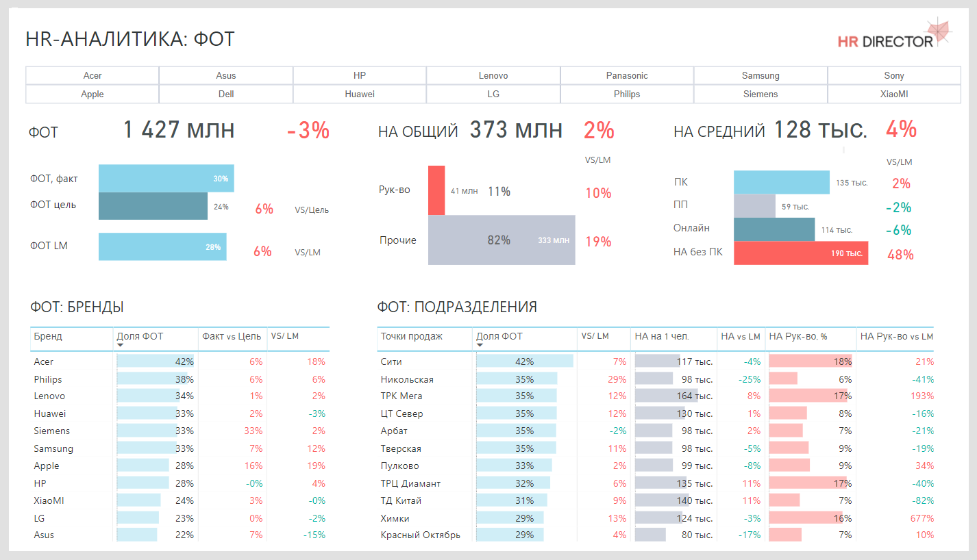Select the ФОТ, факт bar showing 30%

tap(166, 178)
